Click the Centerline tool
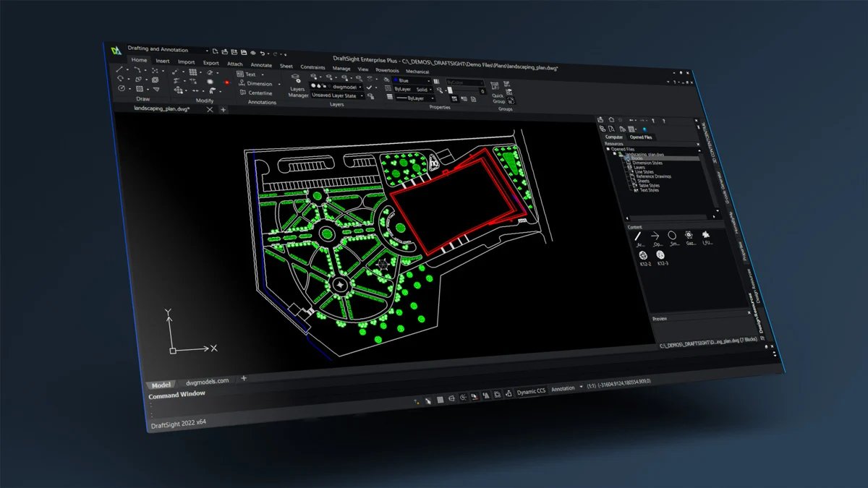 tap(256, 93)
